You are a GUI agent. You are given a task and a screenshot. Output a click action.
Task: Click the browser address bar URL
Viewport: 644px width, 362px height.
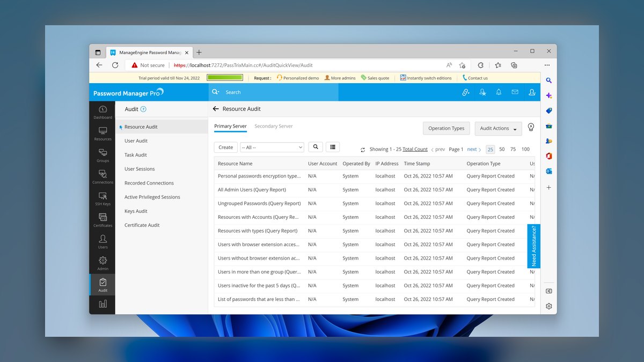(x=243, y=65)
